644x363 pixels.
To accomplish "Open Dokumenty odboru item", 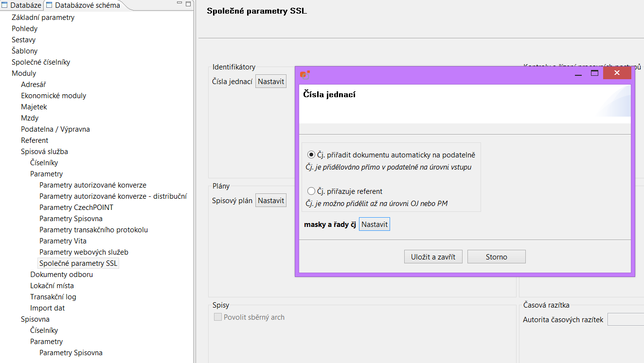I will (61, 275).
